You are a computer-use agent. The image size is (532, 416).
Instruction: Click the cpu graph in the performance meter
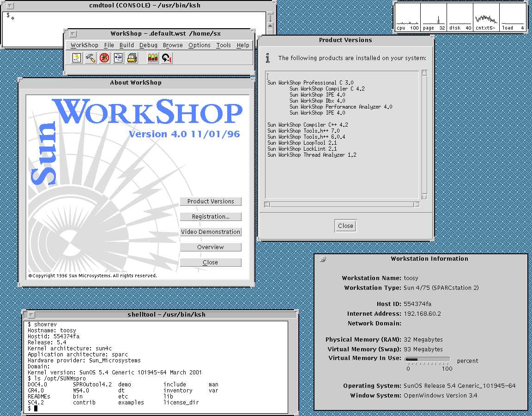pyautogui.click(x=407, y=17)
